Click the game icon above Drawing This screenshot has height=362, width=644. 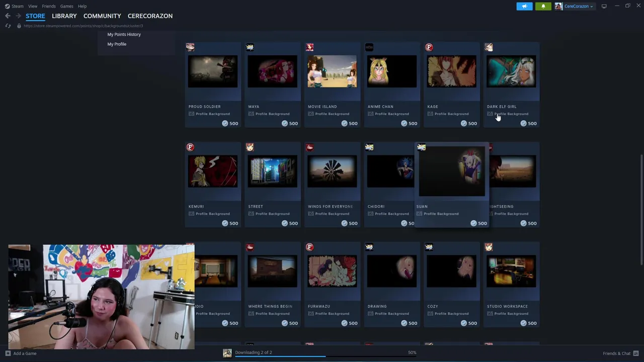369,247
